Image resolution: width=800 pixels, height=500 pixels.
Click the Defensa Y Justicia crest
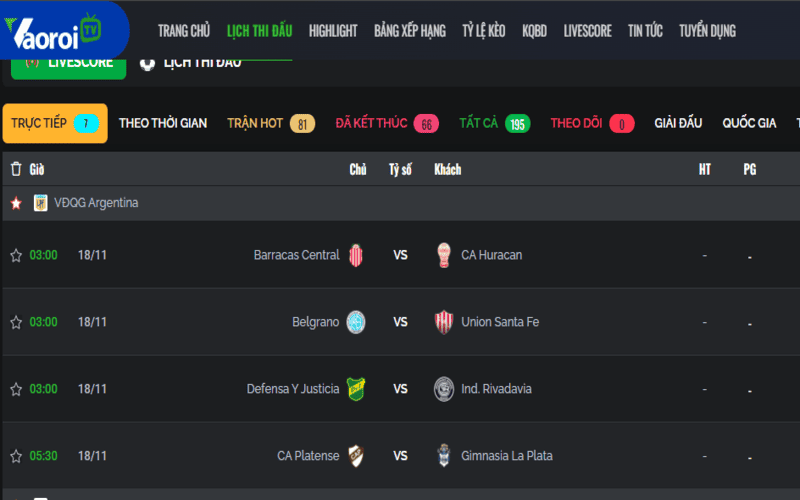coord(355,389)
